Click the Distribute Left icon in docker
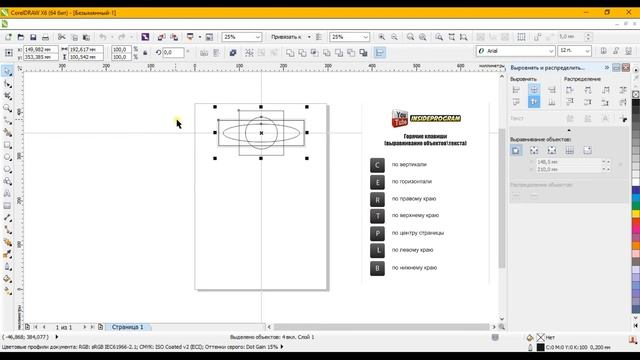The width and height of the screenshot is (640, 360). click(570, 90)
